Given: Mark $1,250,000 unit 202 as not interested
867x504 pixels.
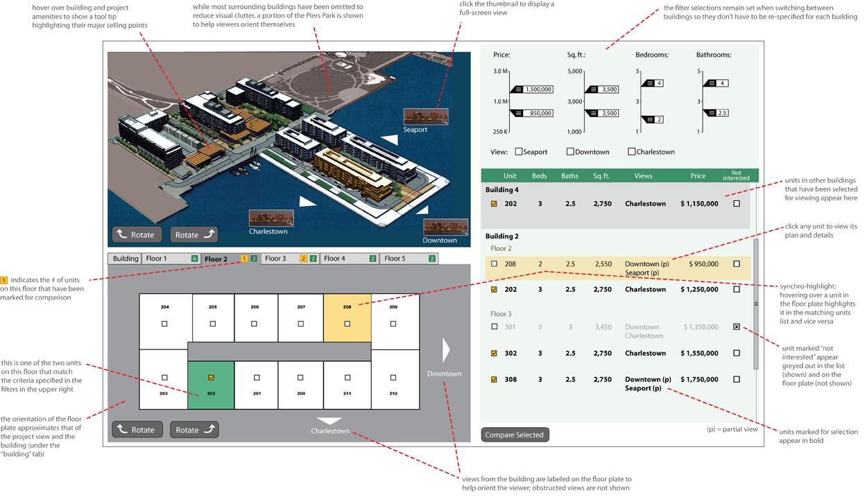Looking at the screenshot, I should [x=737, y=290].
